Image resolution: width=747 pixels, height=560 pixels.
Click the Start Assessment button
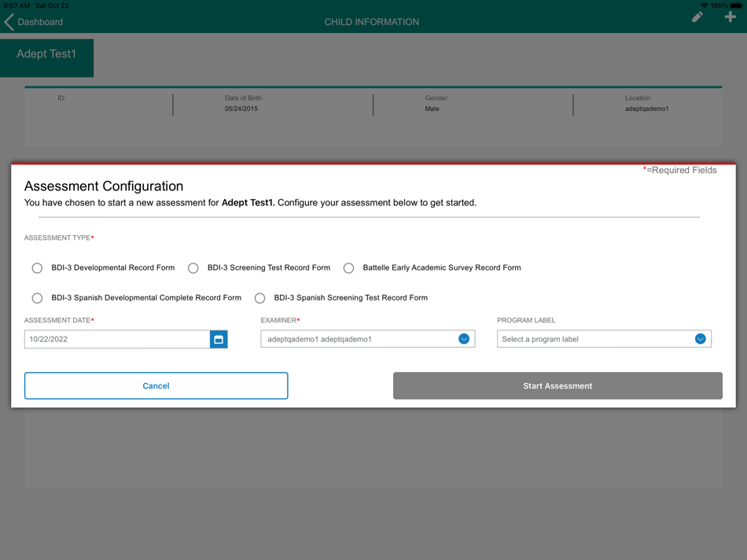(557, 385)
